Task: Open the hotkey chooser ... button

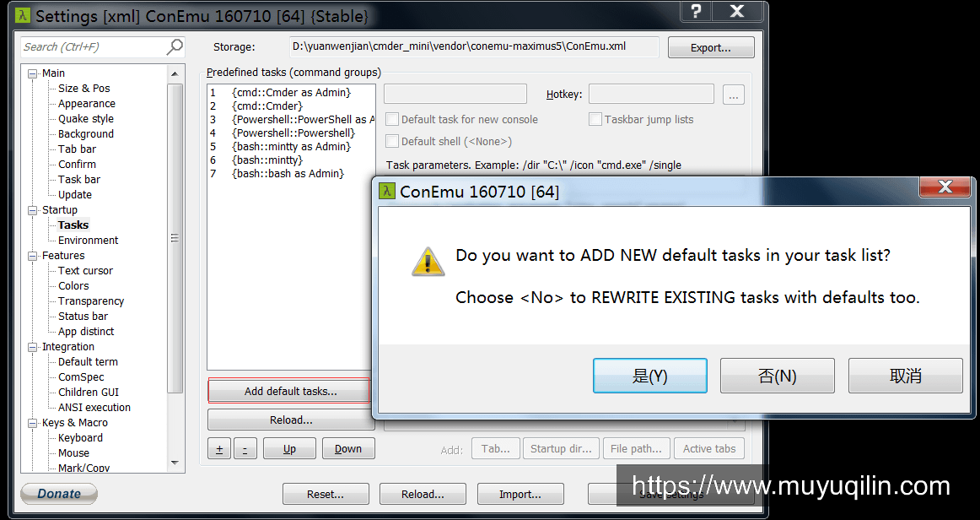Action: (x=733, y=95)
